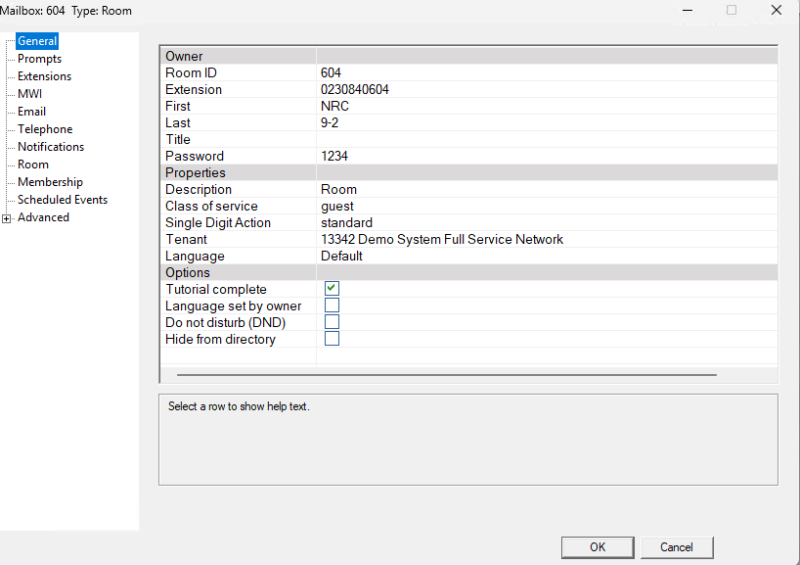
Task: Select the Language row label
Action: 195,256
